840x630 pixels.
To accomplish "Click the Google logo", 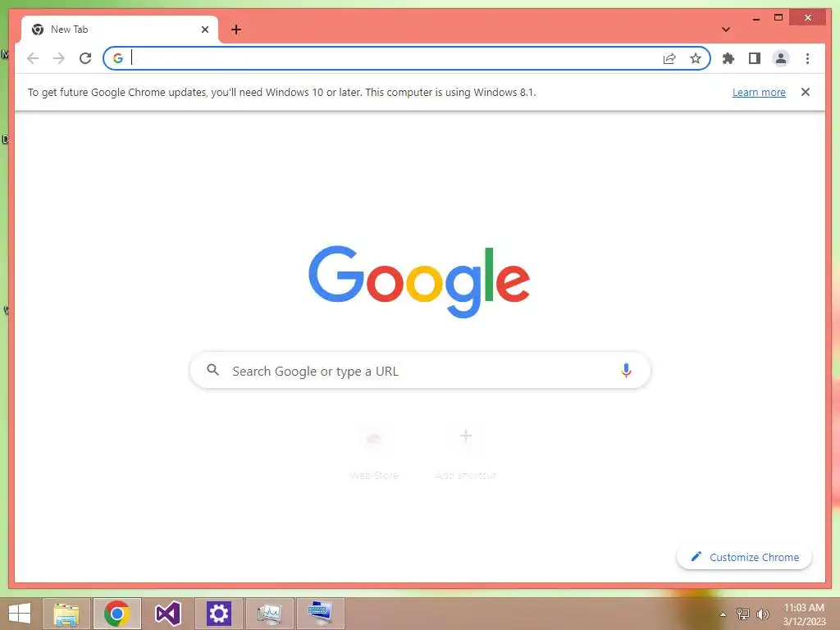I will pyautogui.click(x=419, y=281).
